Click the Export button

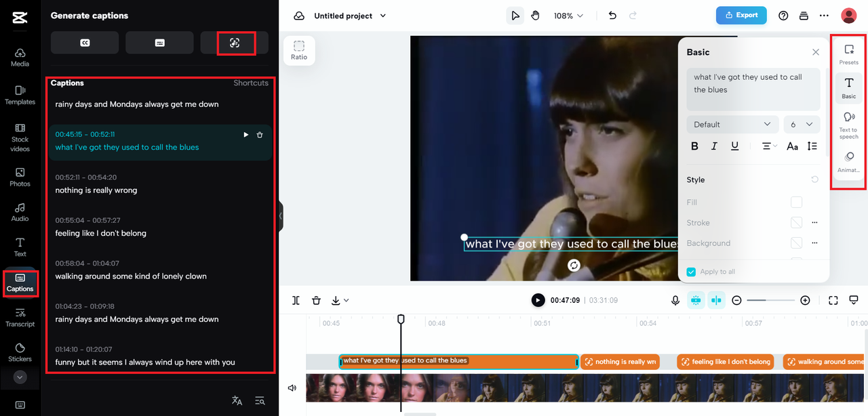[741, 15]
